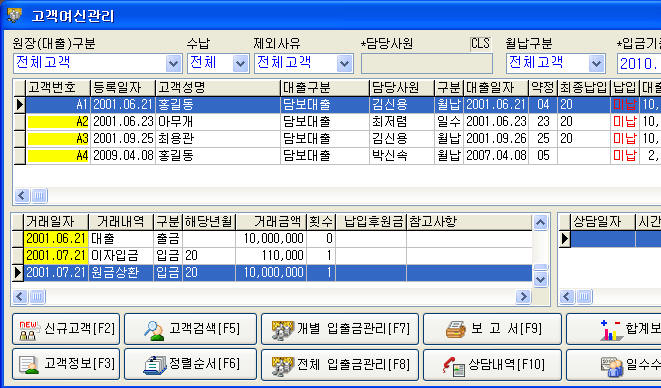
Task: Click the 납입후원금 column header
Action: click(x=371, y=221)
